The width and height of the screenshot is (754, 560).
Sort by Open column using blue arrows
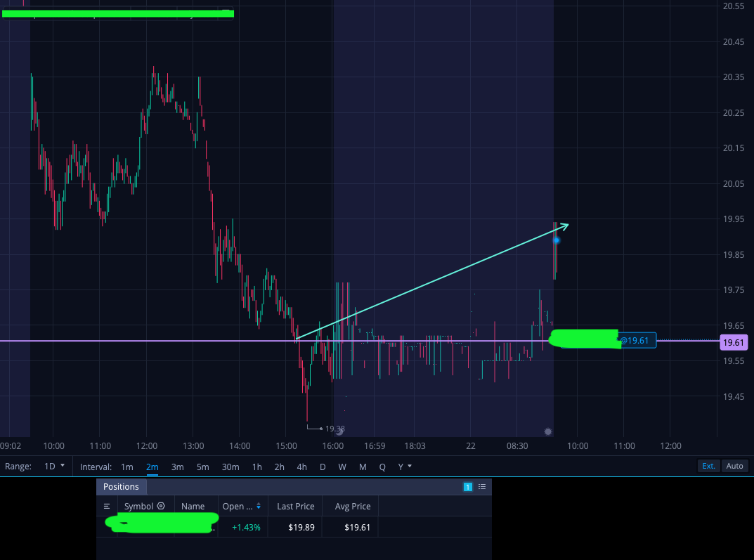(259, 506)
